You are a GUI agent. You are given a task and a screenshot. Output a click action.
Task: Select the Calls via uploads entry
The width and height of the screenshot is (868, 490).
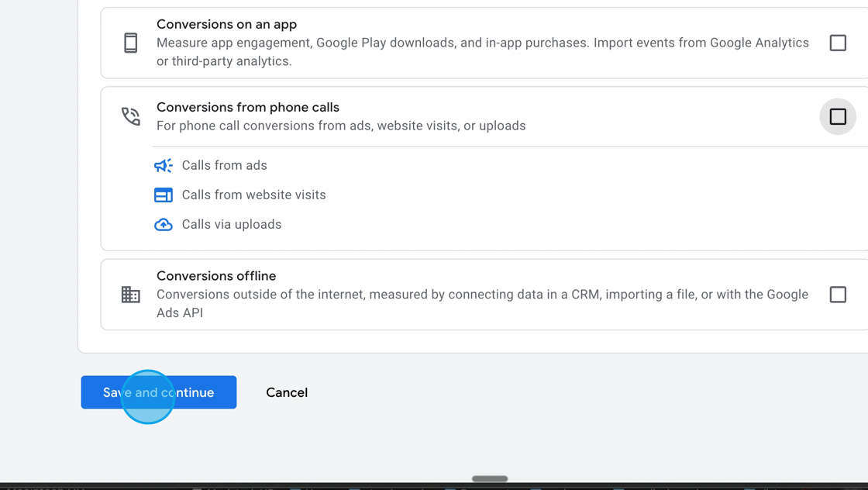coord(231,224)
